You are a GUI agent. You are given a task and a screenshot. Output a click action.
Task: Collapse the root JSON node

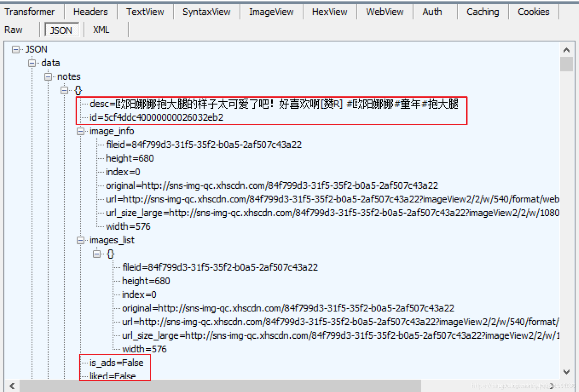click(x=15, y=50)
